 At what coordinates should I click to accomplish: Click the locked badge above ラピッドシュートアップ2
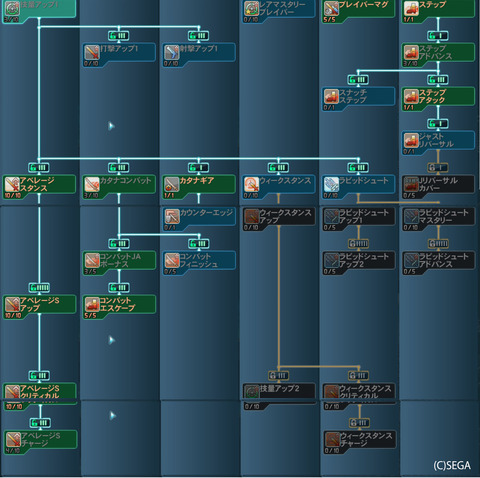358,244
